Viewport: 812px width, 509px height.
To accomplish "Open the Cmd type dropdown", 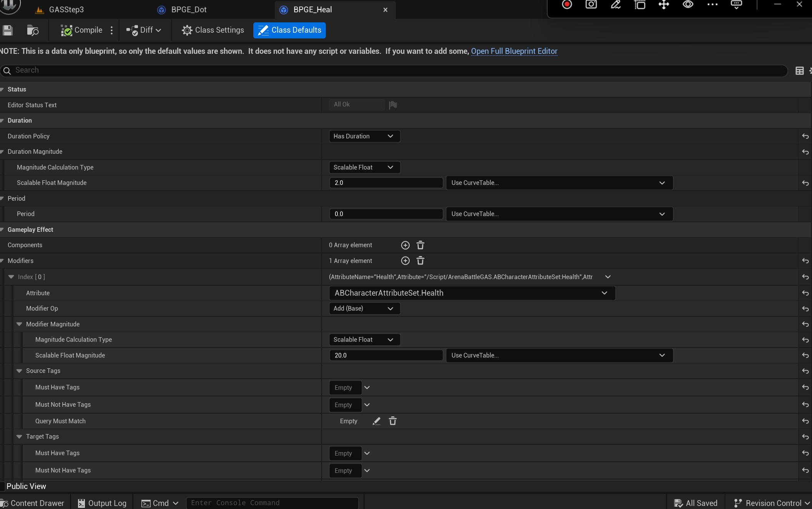I will (160, 503).
